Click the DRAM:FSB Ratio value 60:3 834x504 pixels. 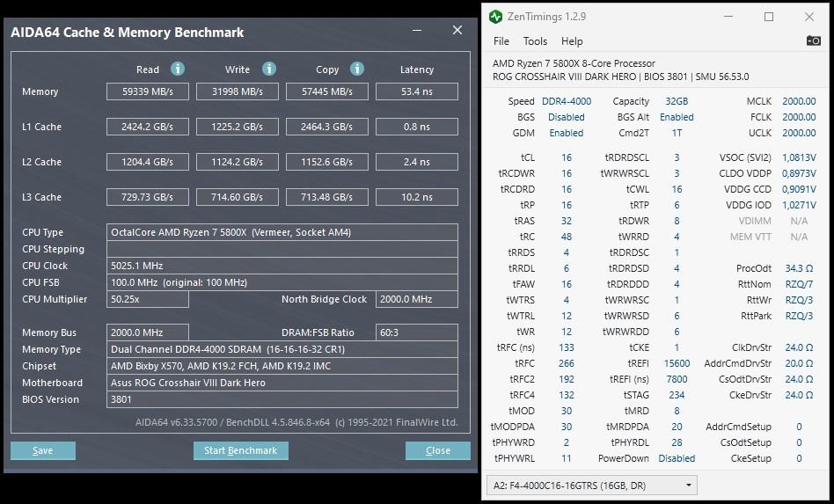point(416,332)
